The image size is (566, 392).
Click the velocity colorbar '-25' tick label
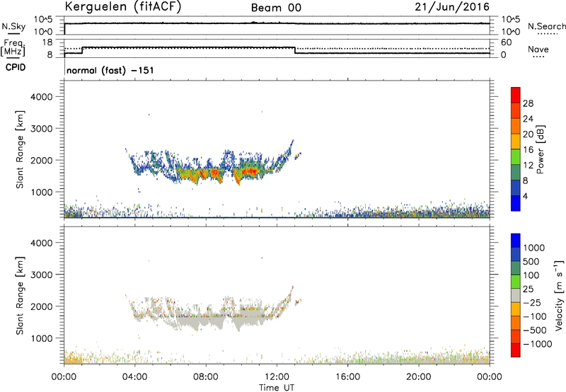point(532,302)
